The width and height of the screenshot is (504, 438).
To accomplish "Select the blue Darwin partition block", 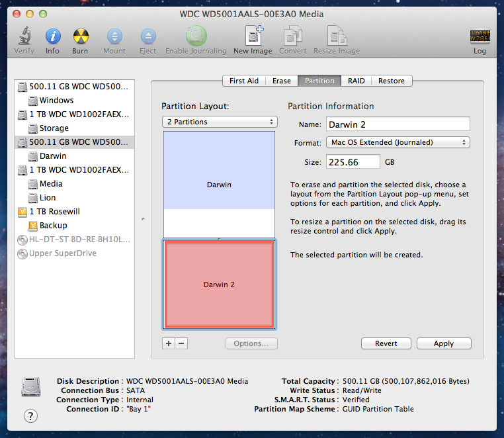I will click(x=219, y=185).
